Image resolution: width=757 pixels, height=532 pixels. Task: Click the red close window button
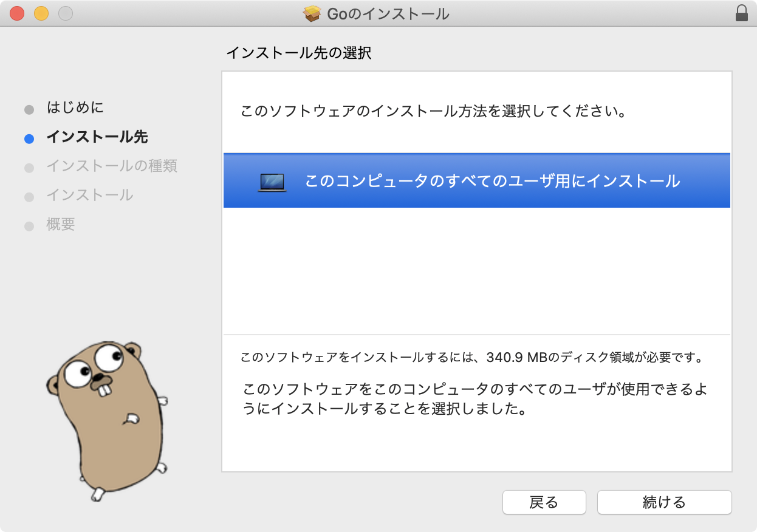17,13
